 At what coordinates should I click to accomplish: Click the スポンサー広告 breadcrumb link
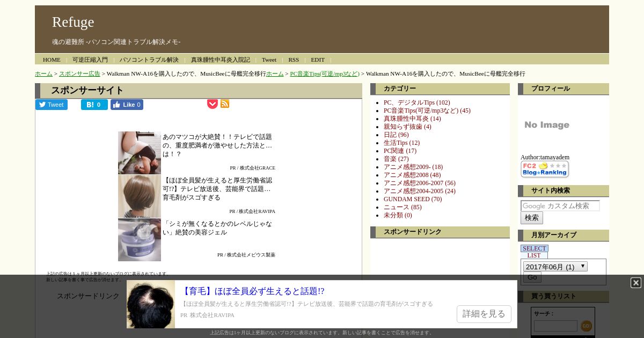(79, 74)
